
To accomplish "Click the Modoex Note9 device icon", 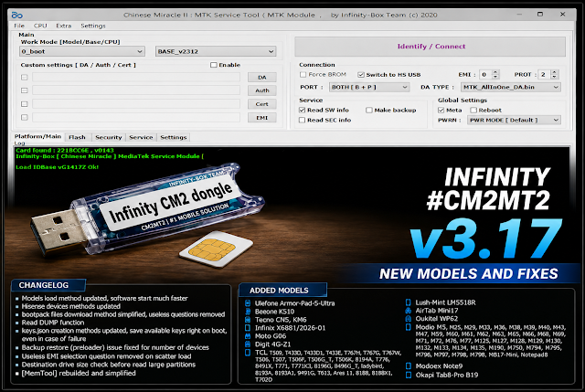I will pos(409,366).
